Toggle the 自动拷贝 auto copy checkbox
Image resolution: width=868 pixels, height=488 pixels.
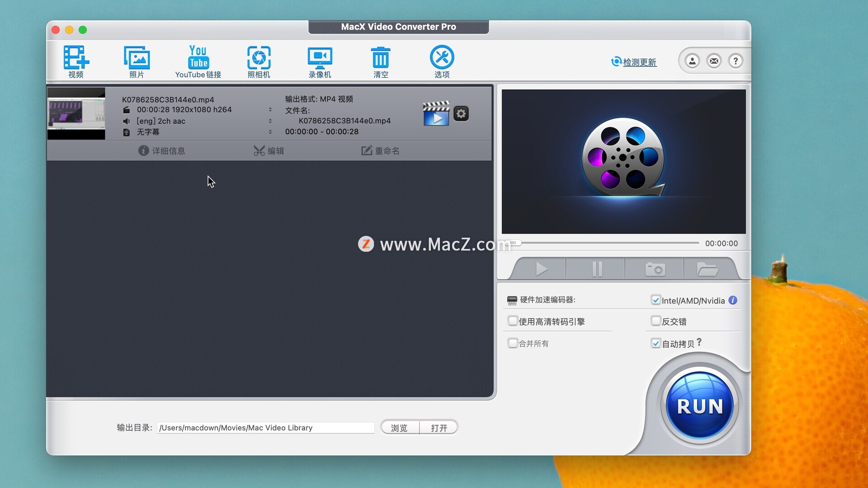pyautogui.click(x=656, y=344)
